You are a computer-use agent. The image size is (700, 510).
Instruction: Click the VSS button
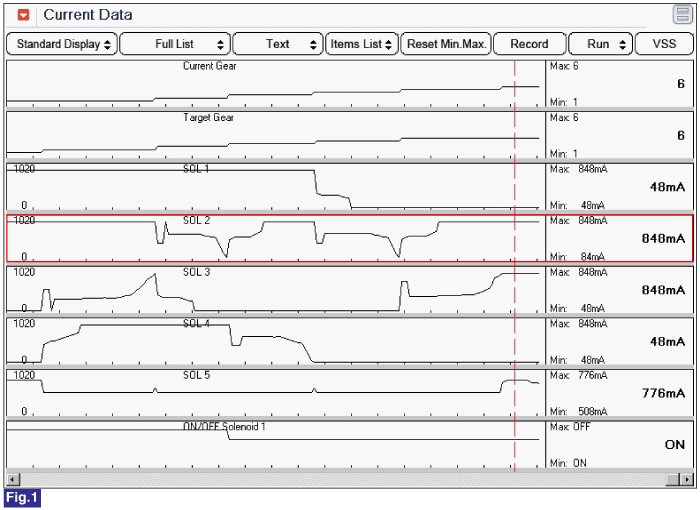coord(664,44)
